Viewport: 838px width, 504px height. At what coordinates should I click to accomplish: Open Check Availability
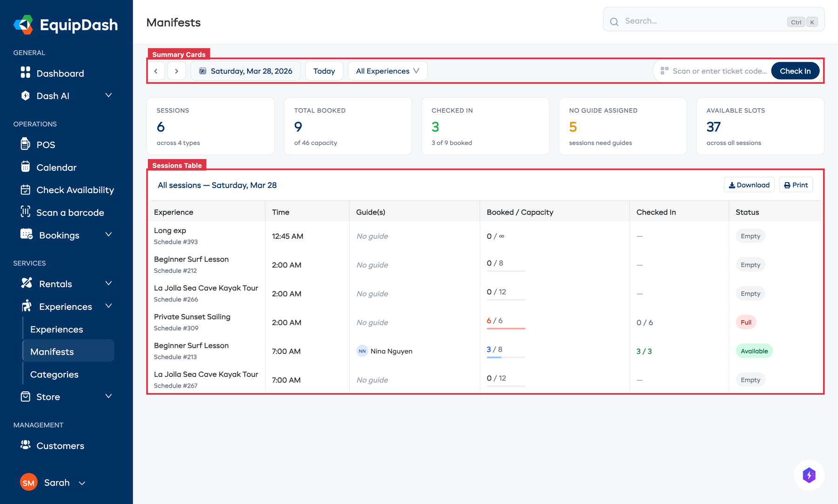(75, 190)
